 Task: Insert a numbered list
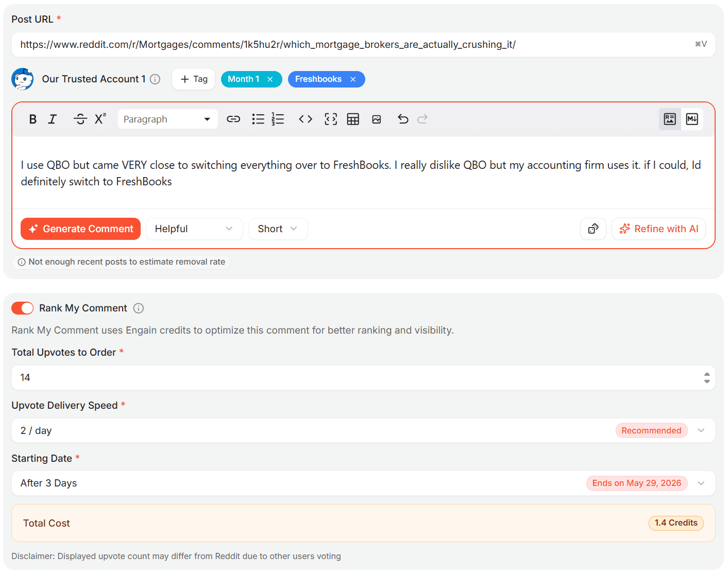click(278, 119)
